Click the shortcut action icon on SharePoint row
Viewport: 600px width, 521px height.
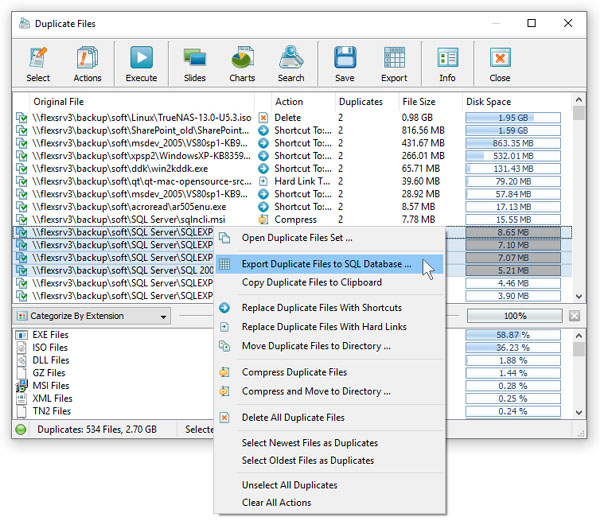point(263,130)
